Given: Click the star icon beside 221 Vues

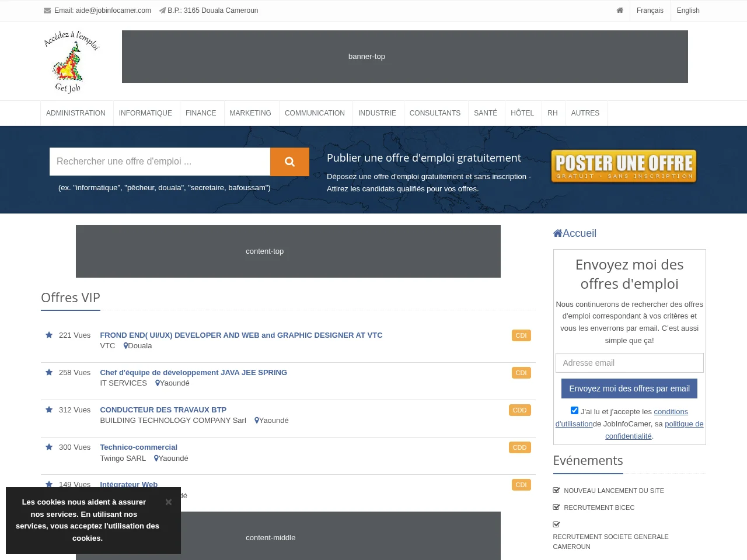Looking at the screenshot, I should 49,335.
